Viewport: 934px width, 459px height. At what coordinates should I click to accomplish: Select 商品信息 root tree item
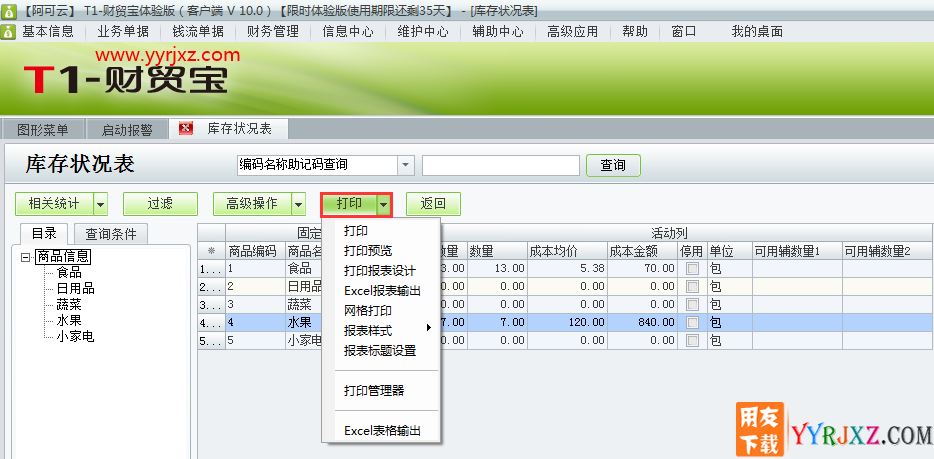pos(63,257)
